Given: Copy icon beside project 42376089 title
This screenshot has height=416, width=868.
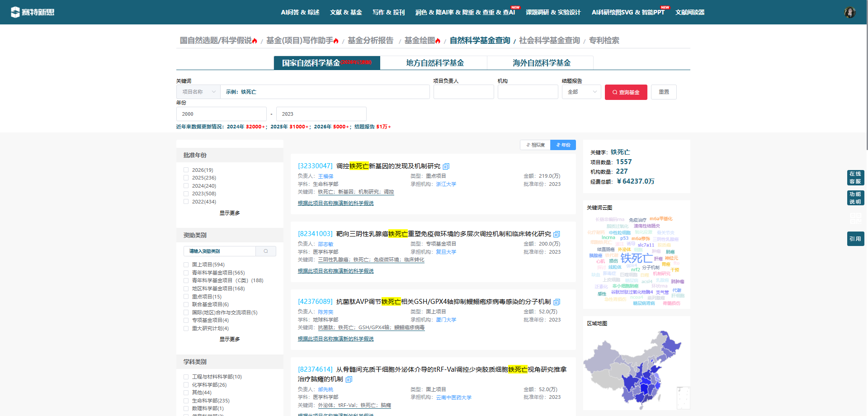Looking at the screenshot, I should (557, 302).
